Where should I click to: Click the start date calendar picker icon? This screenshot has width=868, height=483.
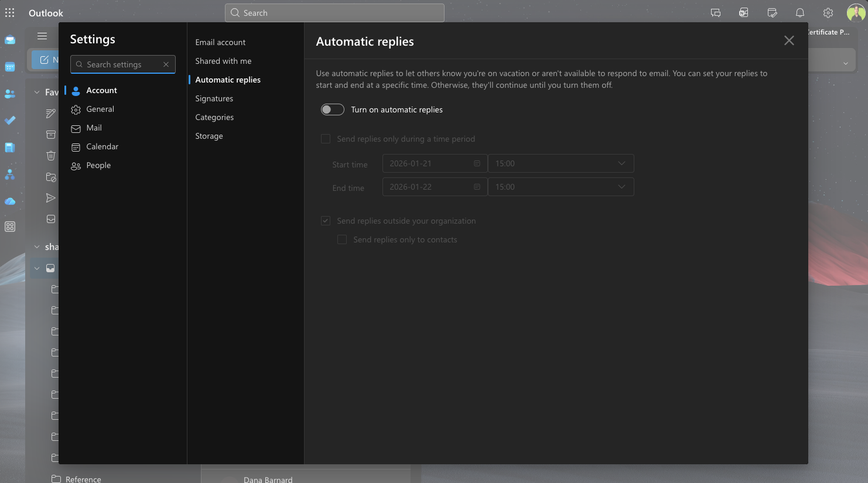pos(477,163)
